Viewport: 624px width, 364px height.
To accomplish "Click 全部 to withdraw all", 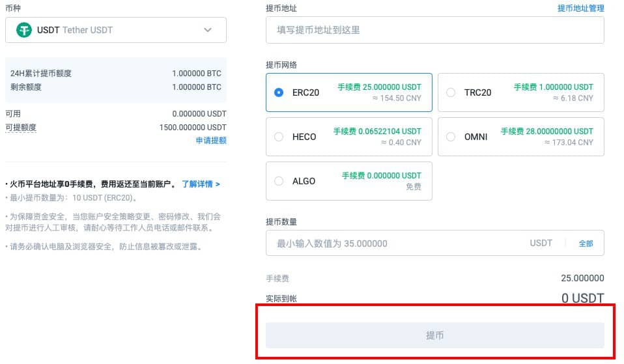I will pos(586,244).
